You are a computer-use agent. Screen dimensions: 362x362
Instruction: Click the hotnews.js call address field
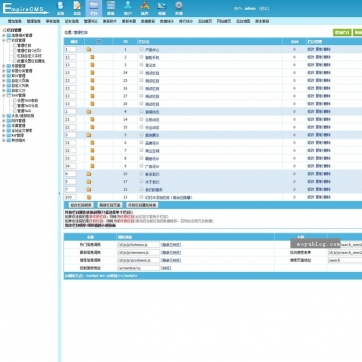pyautogui.click(x=138, y=245)
